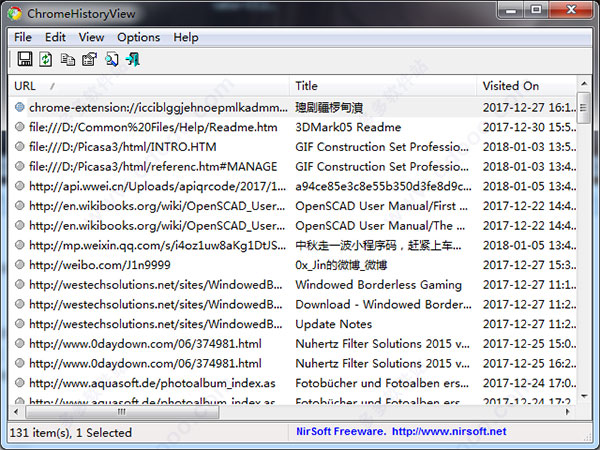Maximize the ChromeHistoryView window

pos(536,10)
